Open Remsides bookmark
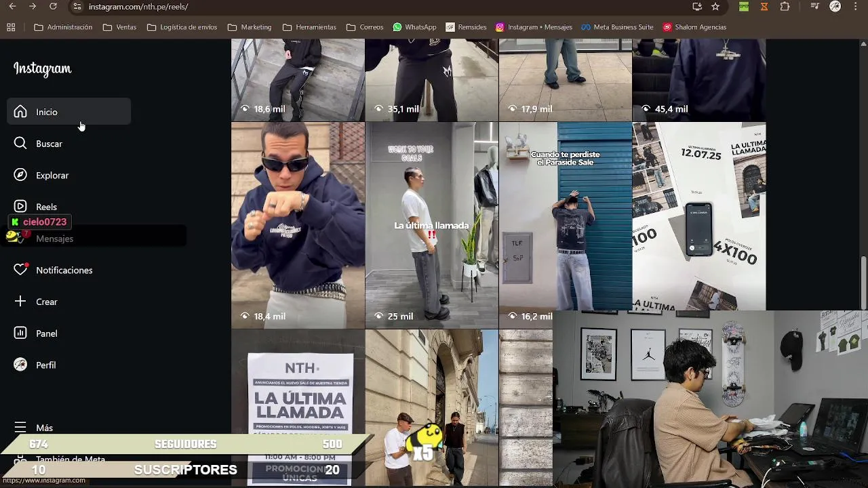The image size is (868, 488). (466, 27)
